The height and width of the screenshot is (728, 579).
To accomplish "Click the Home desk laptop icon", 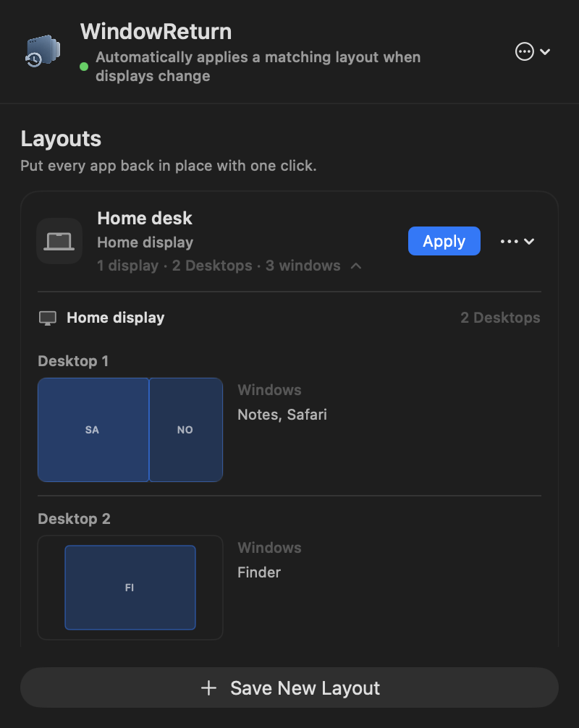I will tap(59, 241).
